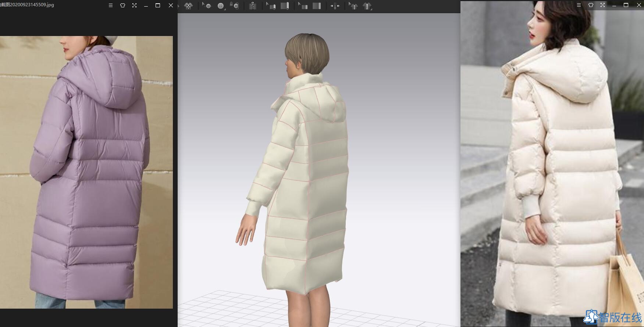
Task: Select the Binding fabric roll tool
Action: 285,6
